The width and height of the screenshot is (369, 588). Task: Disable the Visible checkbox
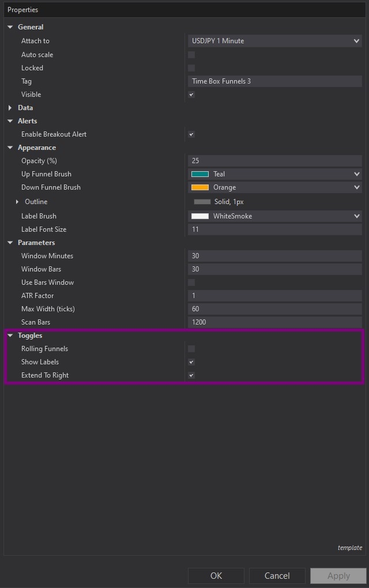[x=191, y=95]
